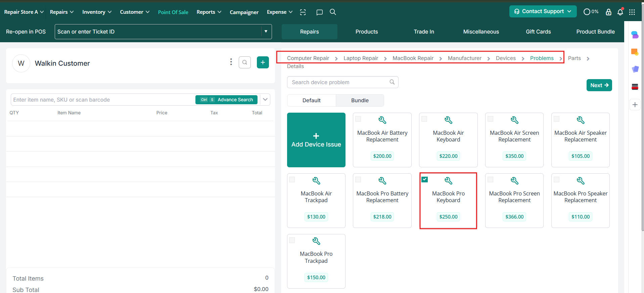
Task: Go to Point Of Sale menu
Action: click(173, 12)
